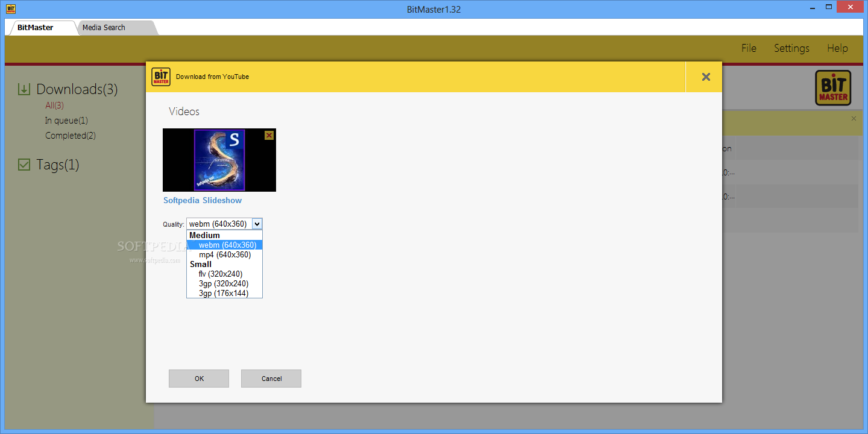Open the Softpedia Slideshow title link
Screen dimensions: 868x434
[x=203, y=200]
